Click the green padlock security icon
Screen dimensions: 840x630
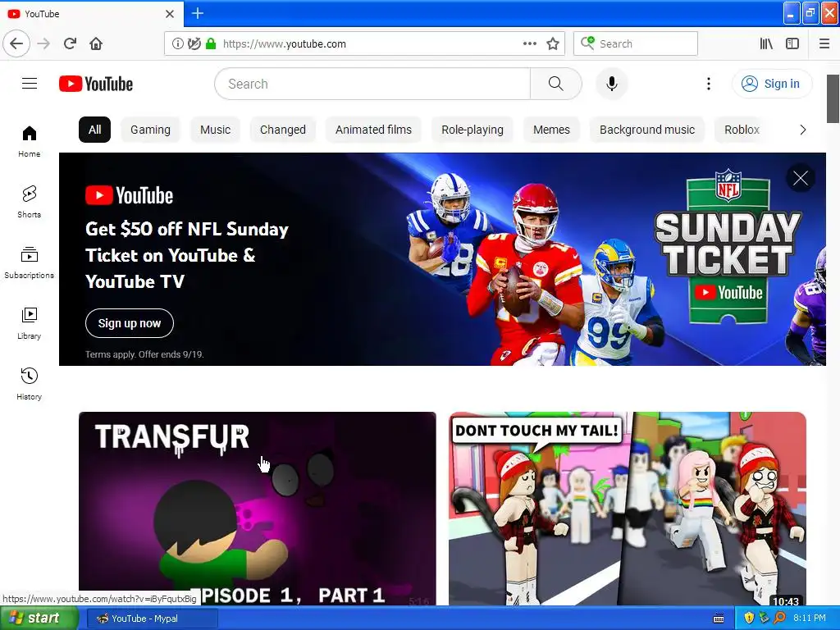(211, 43)
